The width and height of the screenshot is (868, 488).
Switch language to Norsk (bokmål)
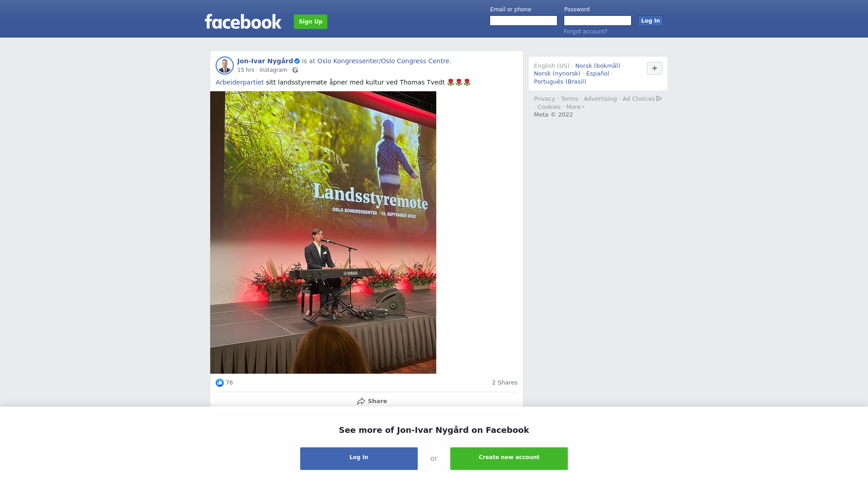[598, 66]
